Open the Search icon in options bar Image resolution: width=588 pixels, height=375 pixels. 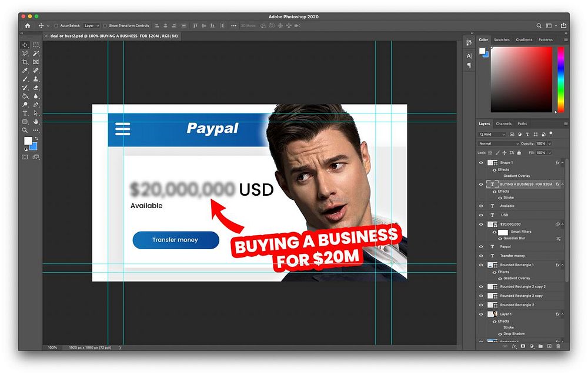click(539, 26)
